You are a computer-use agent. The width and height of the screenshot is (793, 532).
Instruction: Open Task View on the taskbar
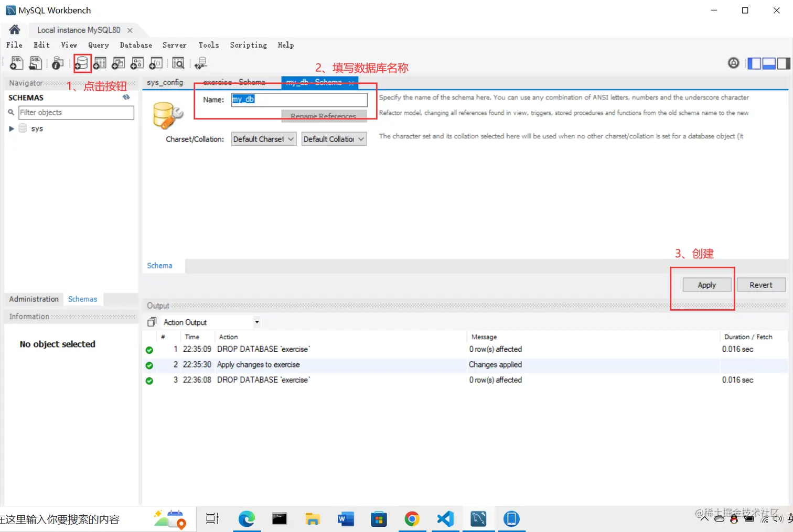tap(212, 519)
